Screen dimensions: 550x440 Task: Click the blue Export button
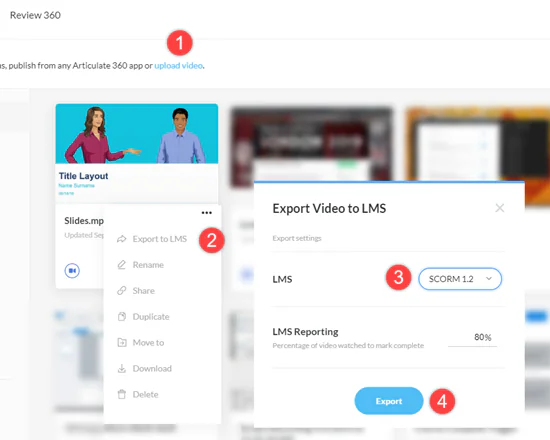(389, 401)
